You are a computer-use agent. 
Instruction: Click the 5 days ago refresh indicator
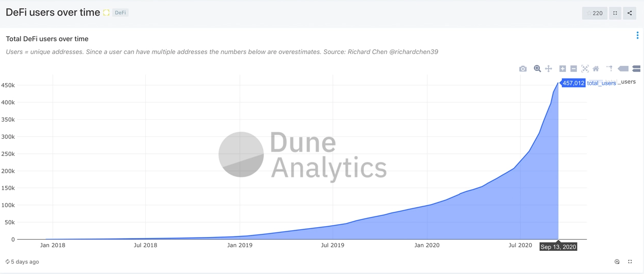coord(22,262)
